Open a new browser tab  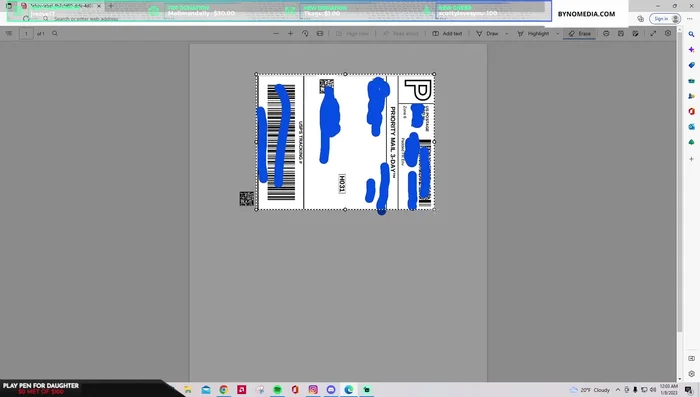[111, 6]
